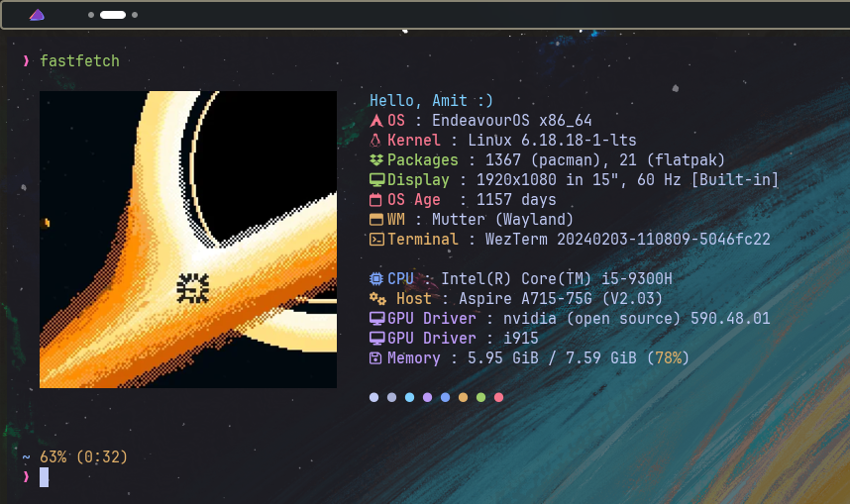
Task: Click the value 'Linux 6.18.18-1-lts'
Action: pyautogui.click(x=552, y=141)
